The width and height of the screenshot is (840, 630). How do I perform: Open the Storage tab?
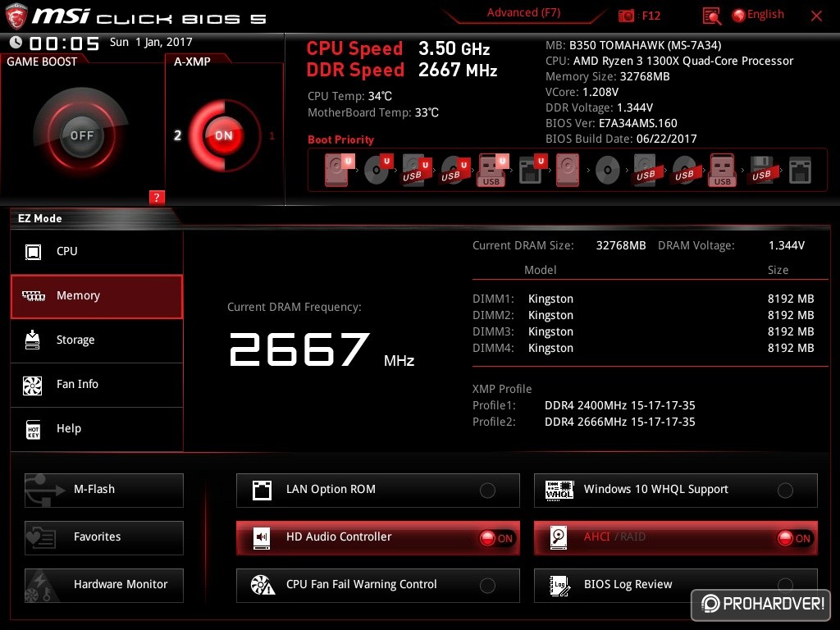pyautogui.click(x=97, y=340)
